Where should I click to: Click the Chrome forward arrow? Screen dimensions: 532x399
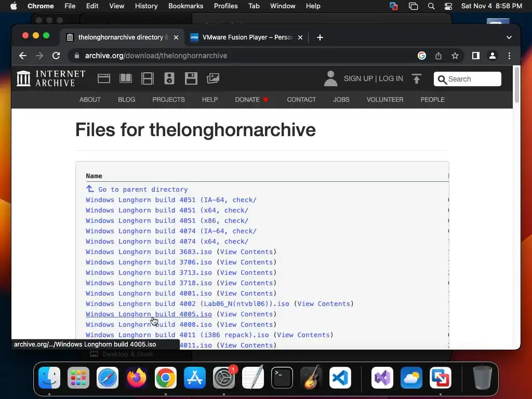tap(39, 56)
